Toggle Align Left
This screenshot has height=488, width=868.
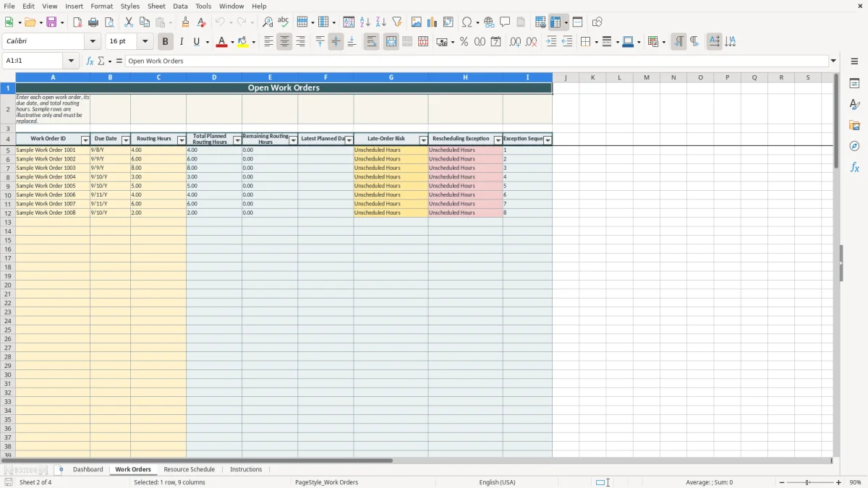[268, 42]
